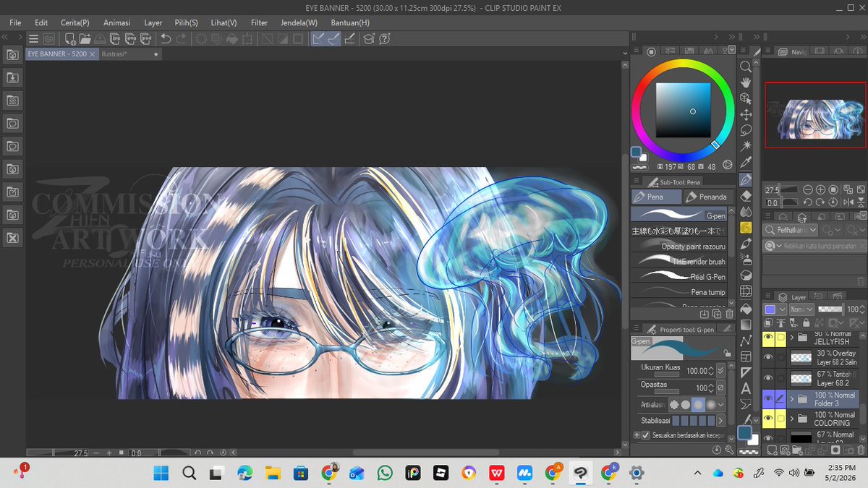
Task: Open the Jendela(W) menu
Action: (x=299, y=22)
